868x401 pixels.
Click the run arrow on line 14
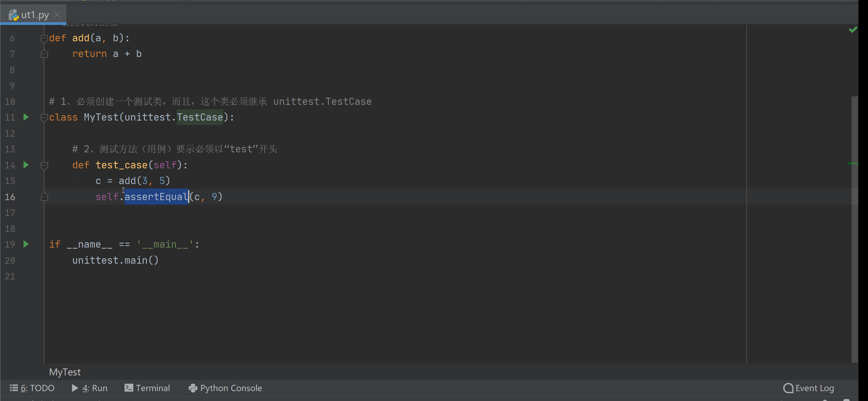[x=25, y=164]
